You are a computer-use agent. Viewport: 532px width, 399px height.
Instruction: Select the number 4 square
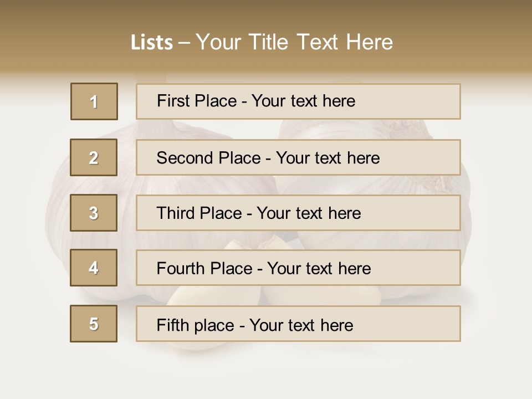pyautogui.click(x=94, y=268)
